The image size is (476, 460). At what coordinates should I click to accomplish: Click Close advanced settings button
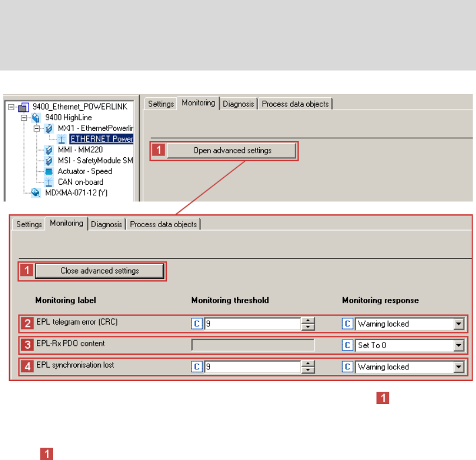[100, 271]
